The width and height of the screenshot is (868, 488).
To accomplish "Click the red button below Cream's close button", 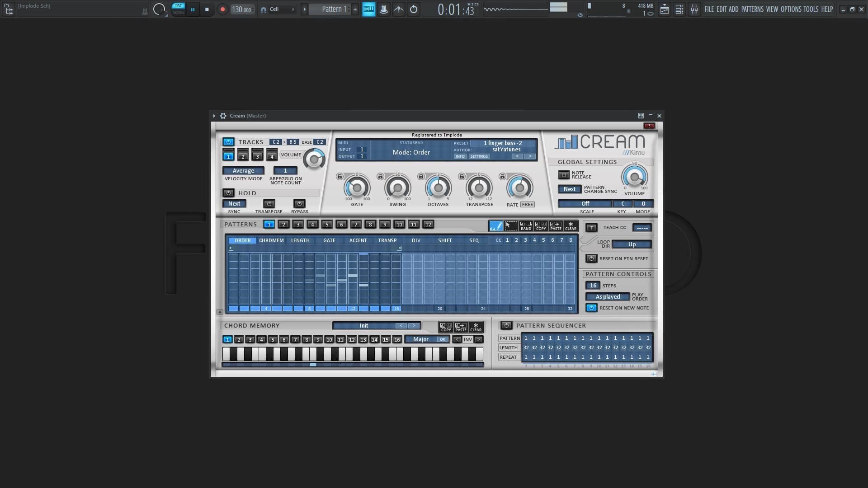I will [x=649, y=126].
